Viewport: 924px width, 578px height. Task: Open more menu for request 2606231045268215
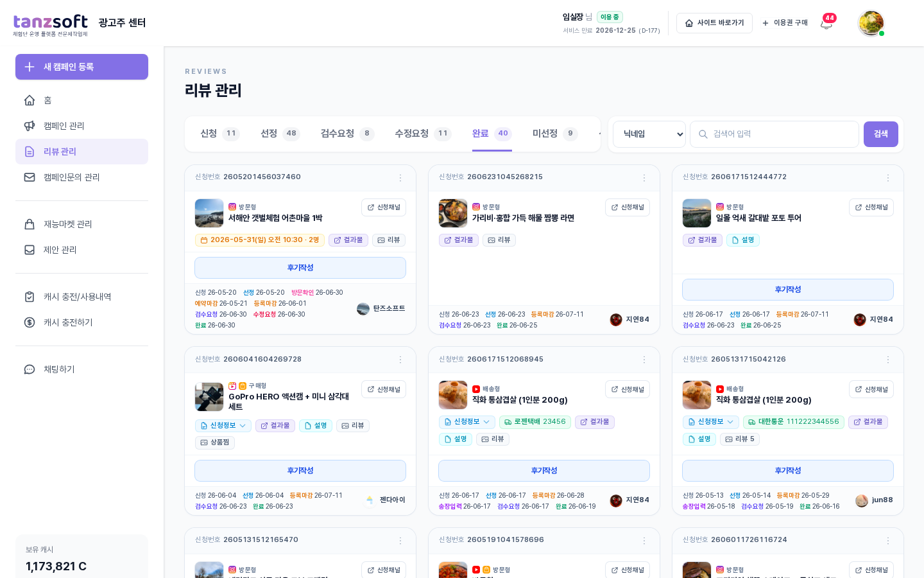point(644,178)
